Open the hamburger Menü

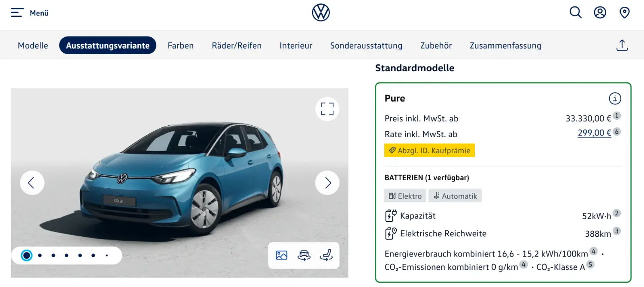29,13
